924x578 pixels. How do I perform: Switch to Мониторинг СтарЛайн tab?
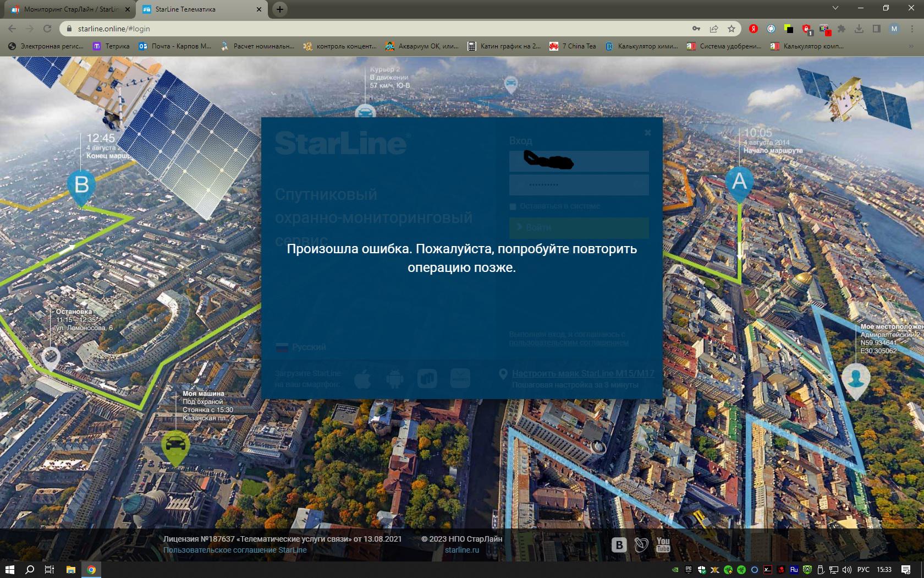tap(70, 9)
